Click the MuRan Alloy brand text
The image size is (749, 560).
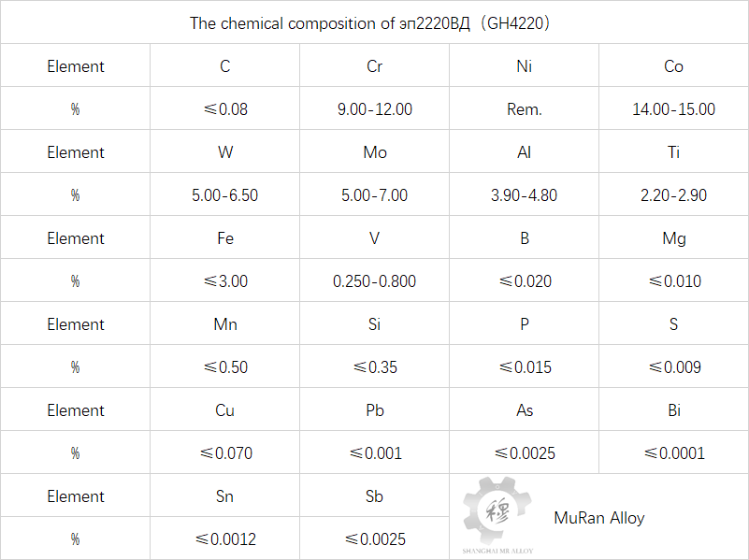pos(598,517)
